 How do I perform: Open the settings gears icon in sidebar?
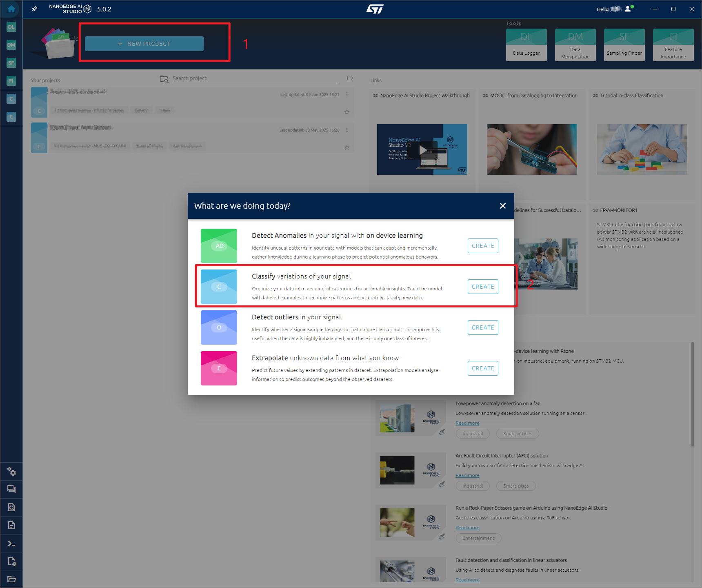click(11, 472)
